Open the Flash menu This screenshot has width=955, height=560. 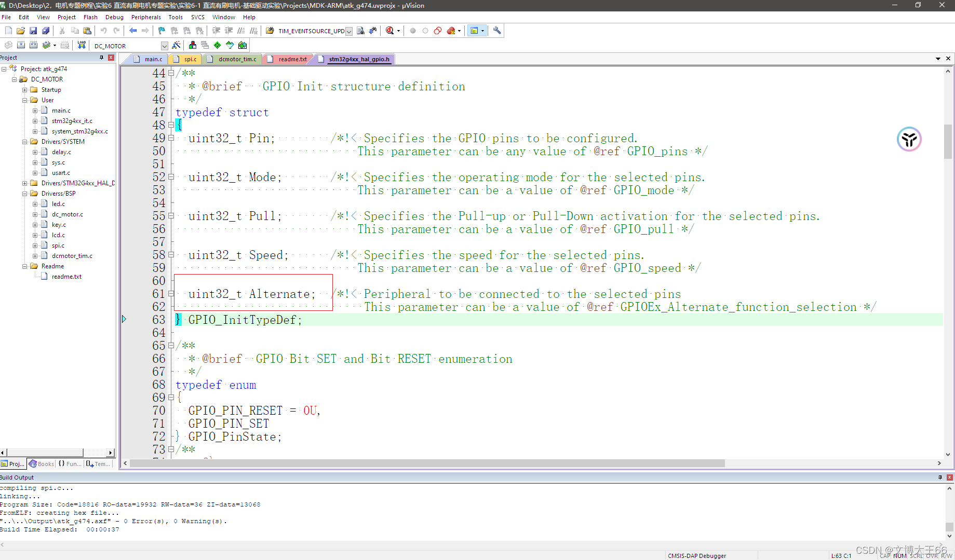[90, 17]
